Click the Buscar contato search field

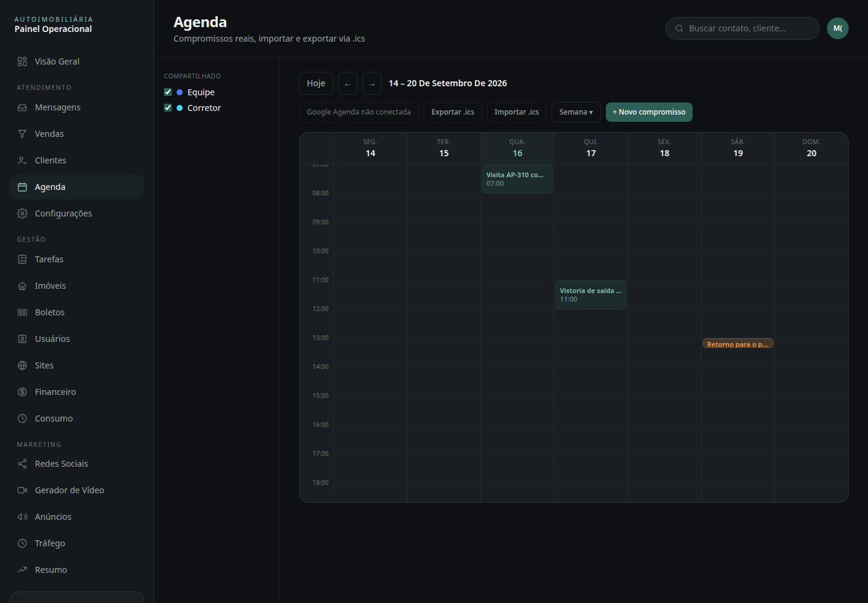[x=743, y=28]
